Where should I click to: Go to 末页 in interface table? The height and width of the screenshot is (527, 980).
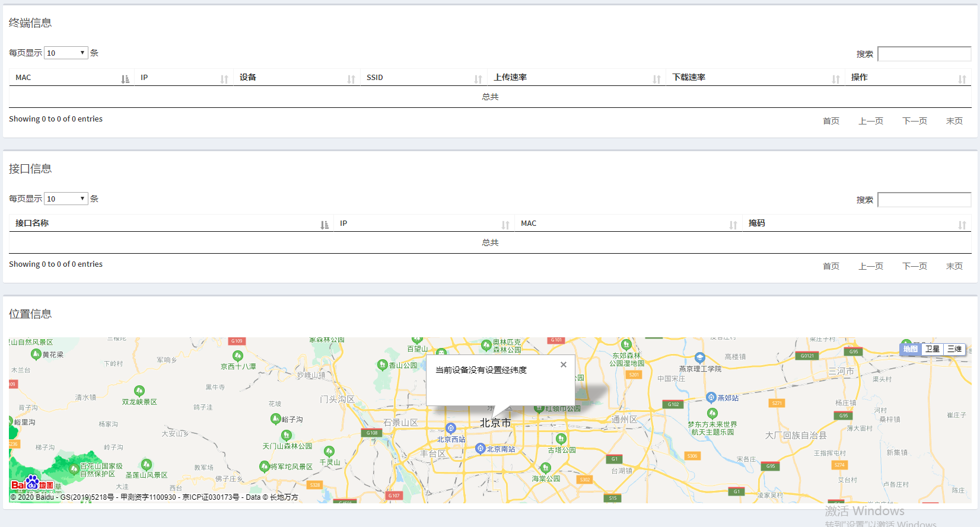(x=954, y=266)
